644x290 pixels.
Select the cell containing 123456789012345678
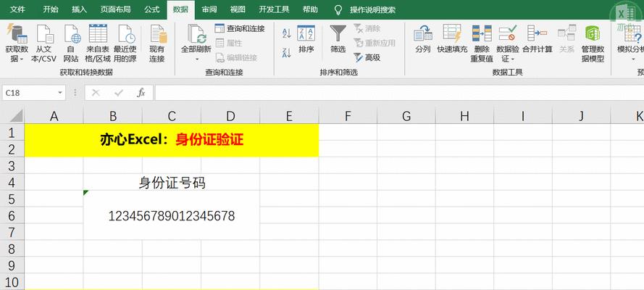coord(172,215)
